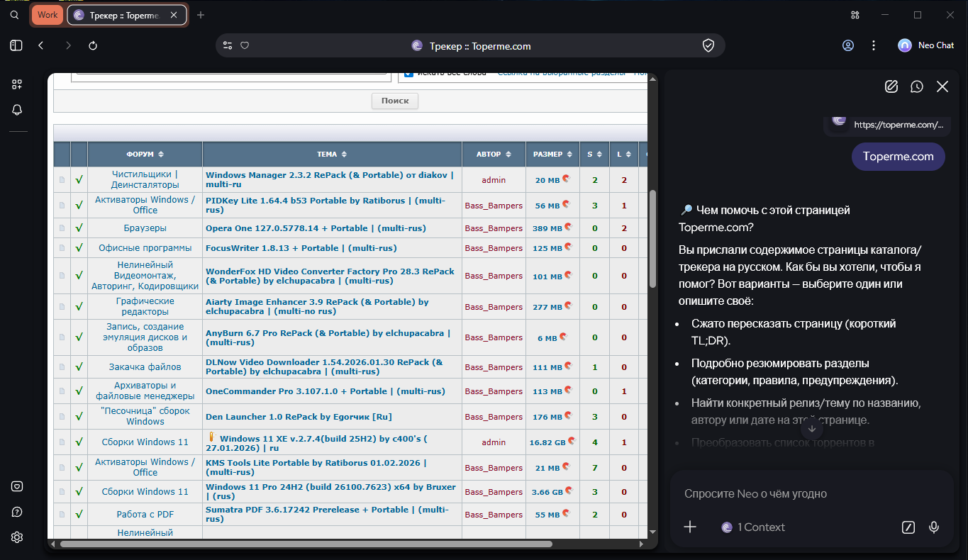Viewport: 968px width, 560px height.
Task: Open browser three-dot menu
Action: [874, 45]
